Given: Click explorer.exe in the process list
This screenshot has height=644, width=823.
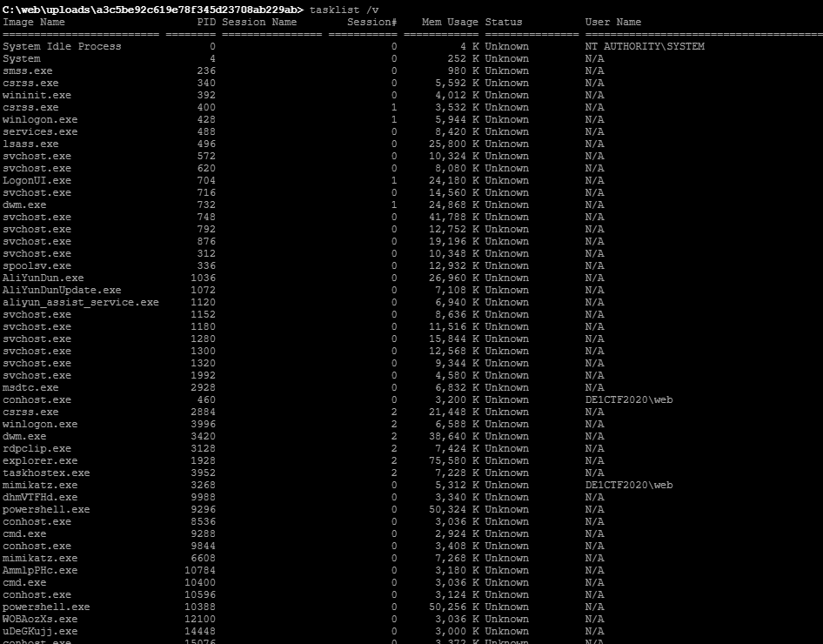Looking at the screenshot, I should 40,461.
